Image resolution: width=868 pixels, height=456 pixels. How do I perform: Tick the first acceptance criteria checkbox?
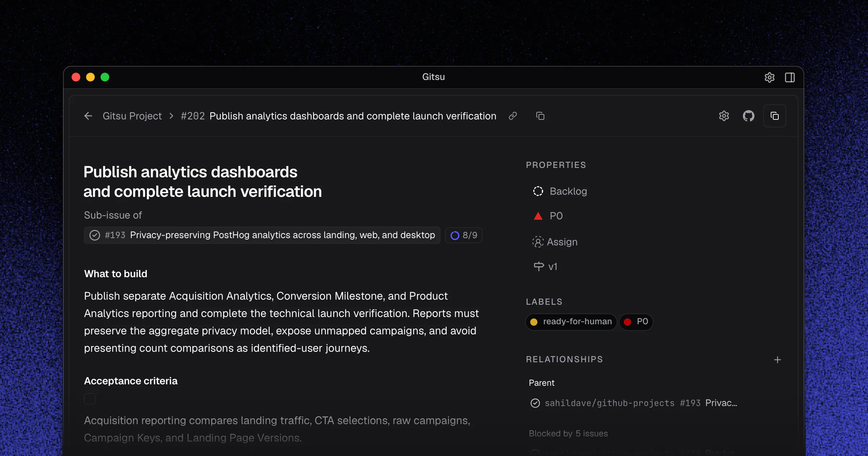(90, 399)
